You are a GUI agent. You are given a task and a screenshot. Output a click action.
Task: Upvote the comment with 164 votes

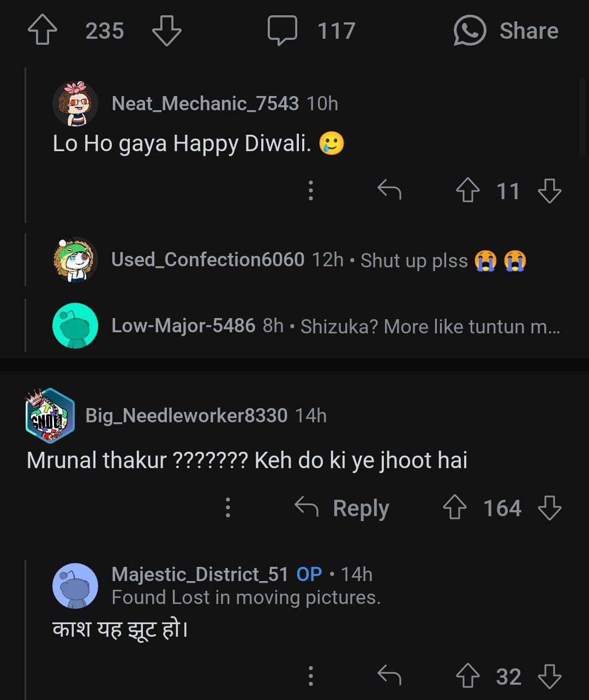coord(455,508)
